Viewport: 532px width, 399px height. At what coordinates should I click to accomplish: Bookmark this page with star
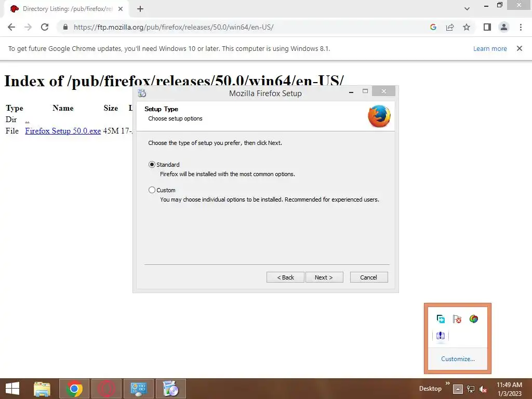(467, 27)
